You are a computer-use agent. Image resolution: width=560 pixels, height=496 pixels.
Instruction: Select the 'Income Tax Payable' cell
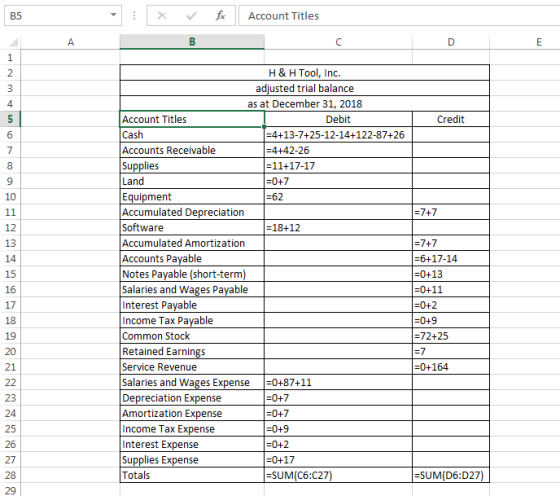[192, 320]
